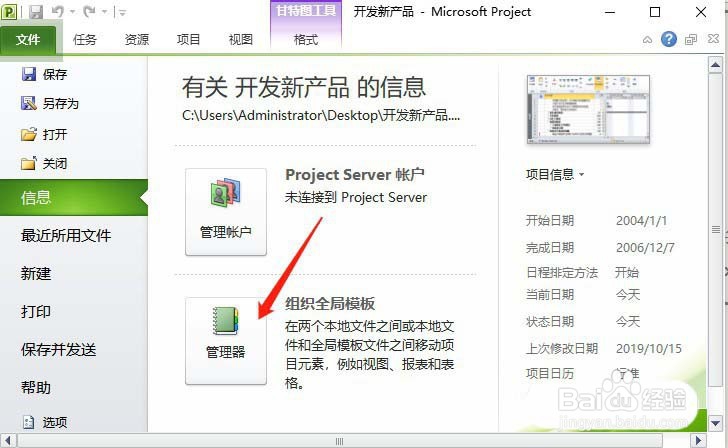Click the vertical scrollbar down arrow
728x448 pixels.
715,423
